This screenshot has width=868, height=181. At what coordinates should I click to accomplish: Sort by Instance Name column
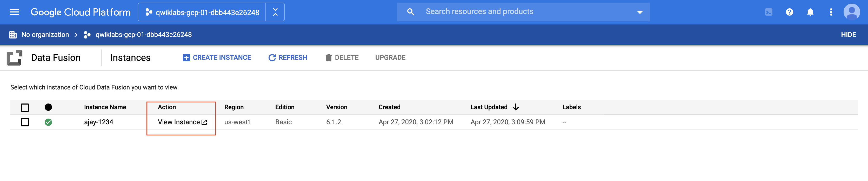(105, 107)
